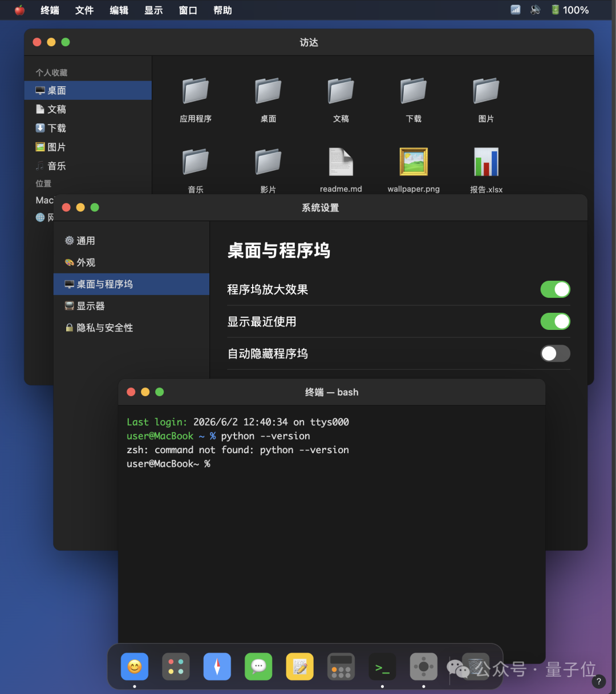Open Messages from the Dock
Image resolution: width=616 pixels, height=694 pixels.
tap(258, 667)
